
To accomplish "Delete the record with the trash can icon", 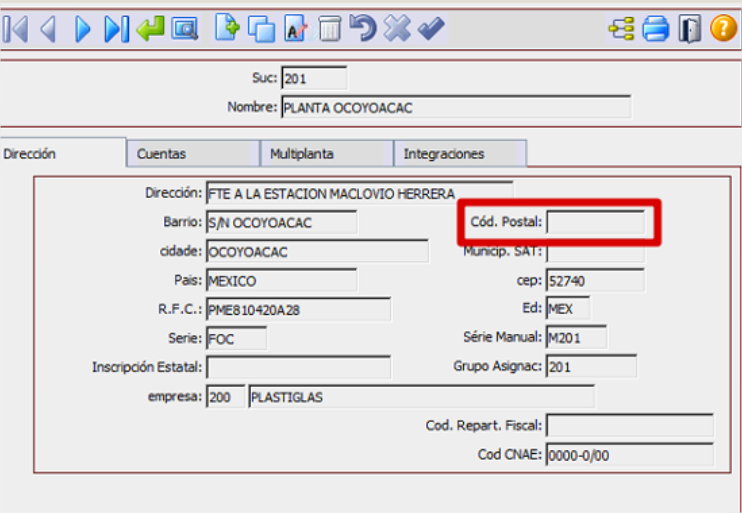I will click(329, 28).
